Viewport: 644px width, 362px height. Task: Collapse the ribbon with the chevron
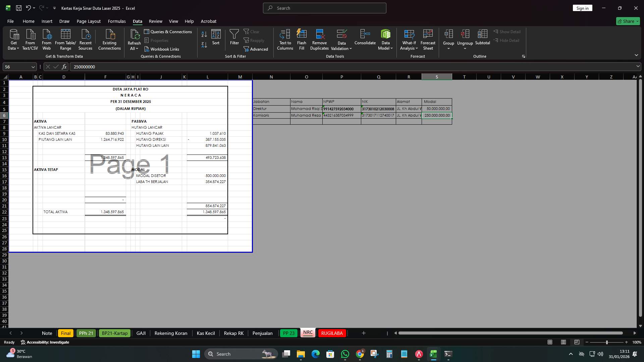point(636,55)
